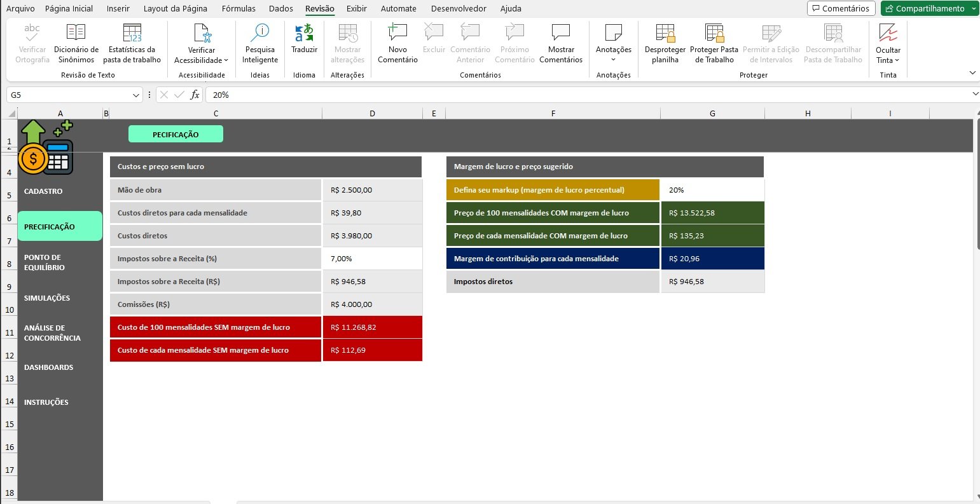The image size is (980, 504).
Task: Open the Fórmulas ribbon tab
Action: [x=238, y=8]
